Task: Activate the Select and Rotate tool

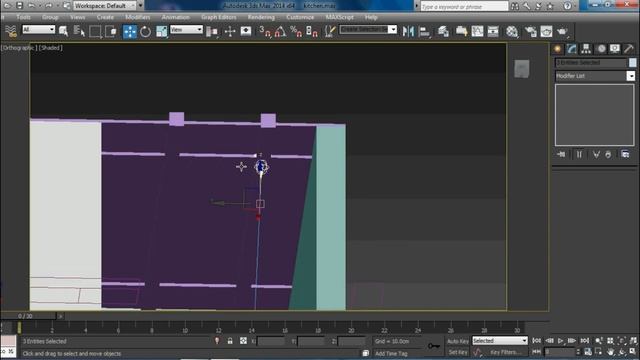Action: tap(145, 31)
